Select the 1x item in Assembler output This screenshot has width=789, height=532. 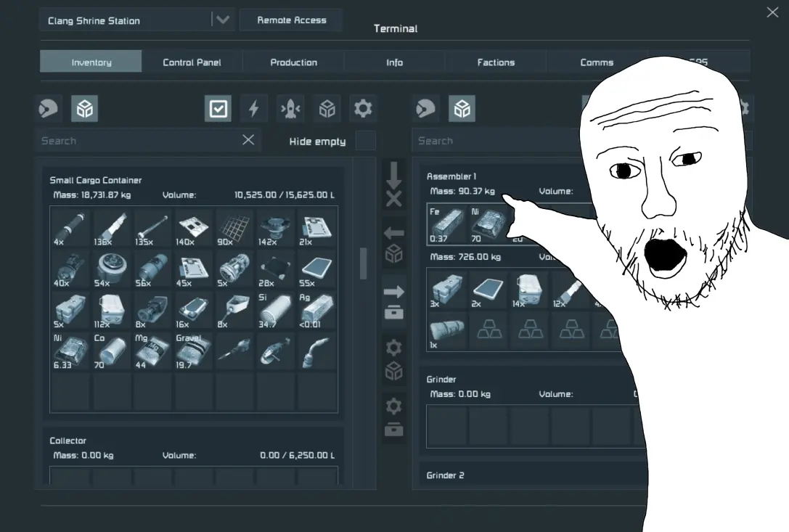[x=447, y=331]
